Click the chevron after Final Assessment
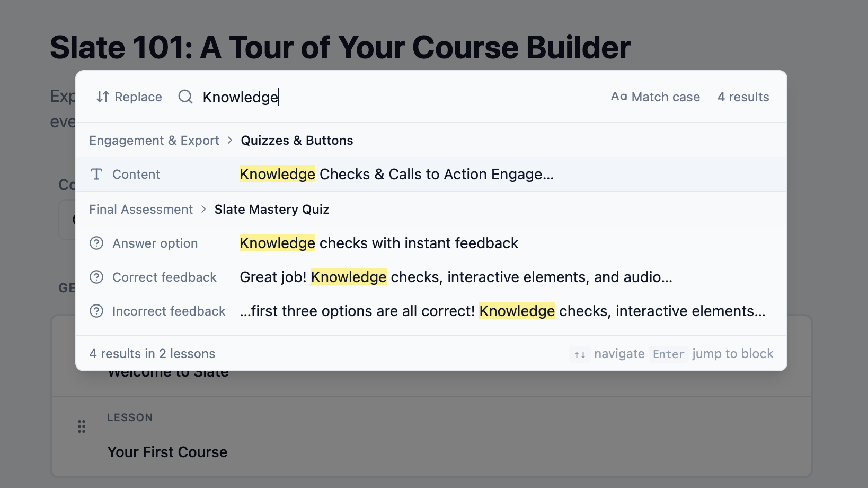This screenshot has width=868, height=488. (203, 209)
